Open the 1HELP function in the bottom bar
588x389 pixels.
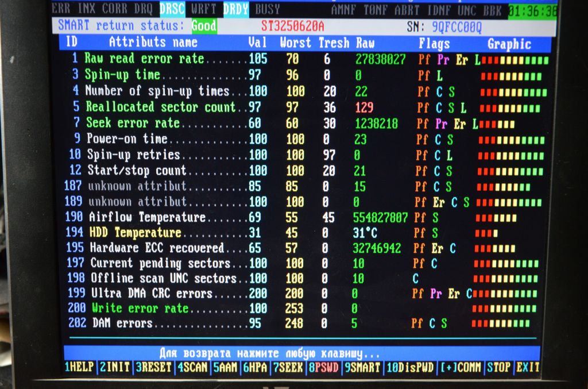click(x=79, y=367)
